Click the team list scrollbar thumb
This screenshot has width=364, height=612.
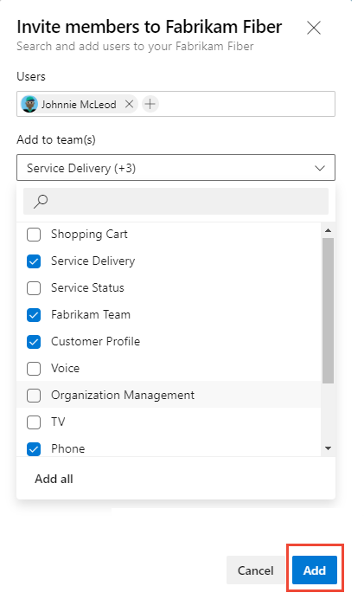329,311
